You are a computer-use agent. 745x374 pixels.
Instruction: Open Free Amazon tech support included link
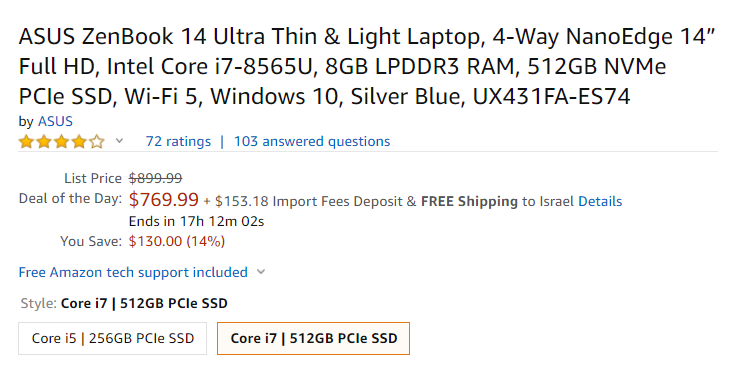[x=133, y=272]
